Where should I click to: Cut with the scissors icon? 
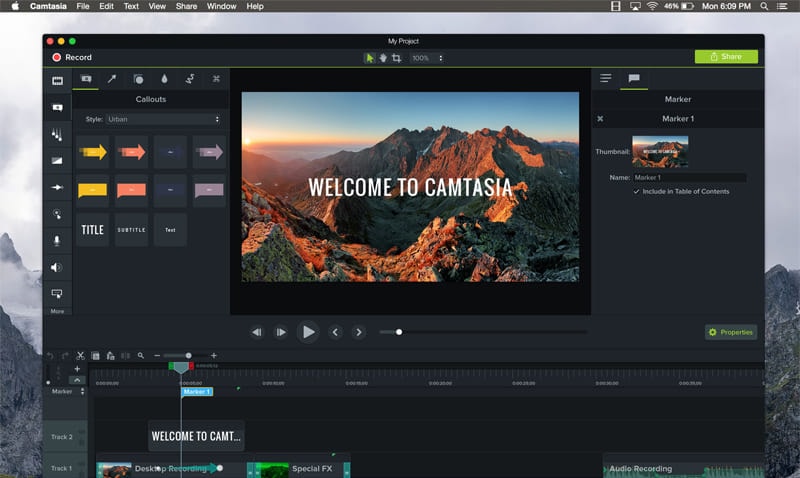pyautogui.click(x=80, y=356)
